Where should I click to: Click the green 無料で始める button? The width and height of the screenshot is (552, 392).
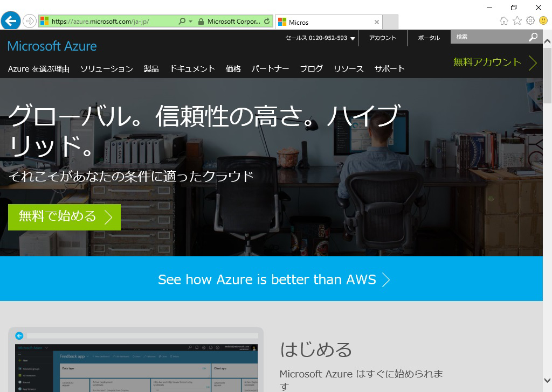(x=65, y=218)
